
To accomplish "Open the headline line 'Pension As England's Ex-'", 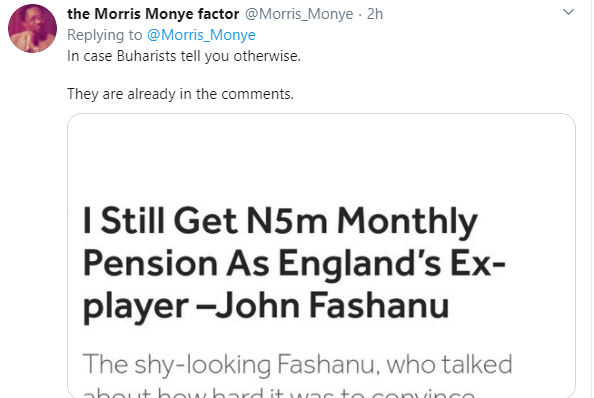I will 294,263.
